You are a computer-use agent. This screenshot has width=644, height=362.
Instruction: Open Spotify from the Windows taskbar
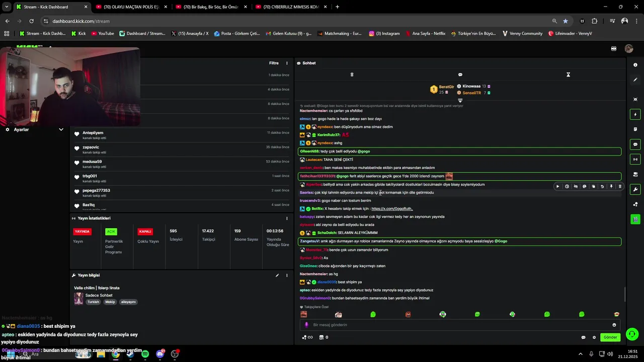[x=145, y=354]
